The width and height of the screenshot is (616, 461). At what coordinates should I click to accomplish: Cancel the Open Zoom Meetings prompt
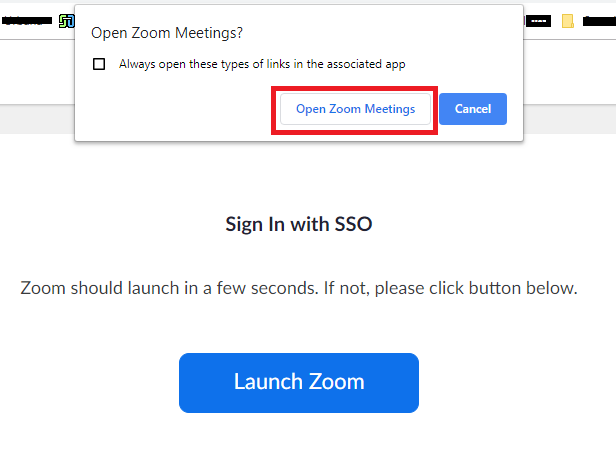click(x=473, y=109)
